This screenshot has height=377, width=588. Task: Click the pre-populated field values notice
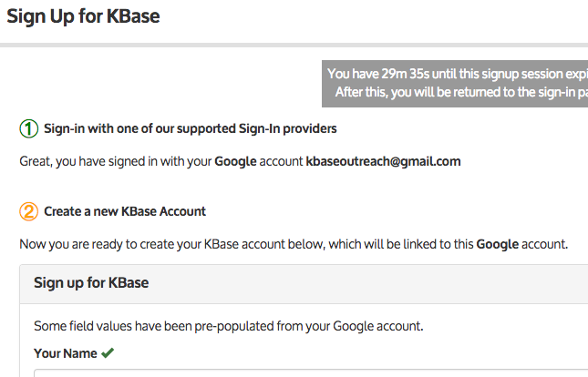coord(229,326)
